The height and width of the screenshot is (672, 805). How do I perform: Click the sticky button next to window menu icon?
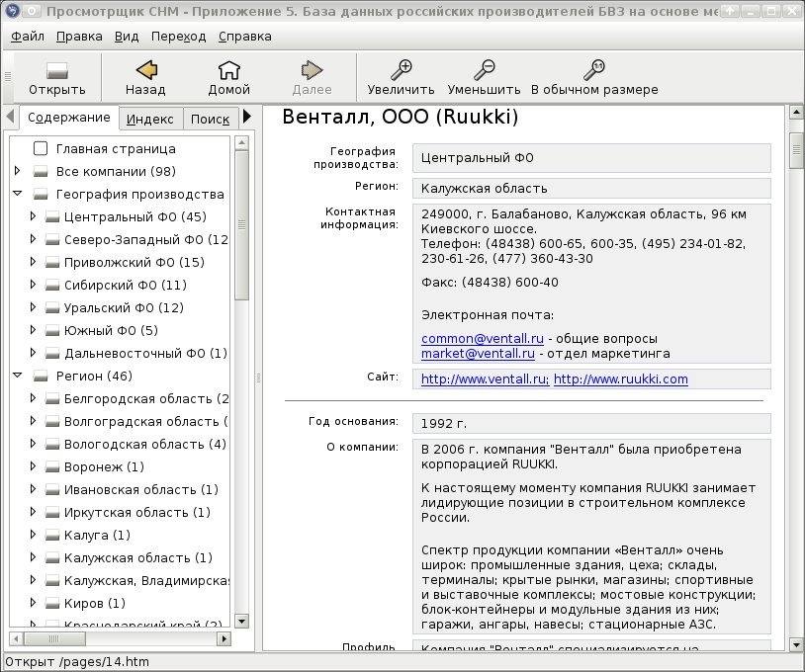point(32,10)
